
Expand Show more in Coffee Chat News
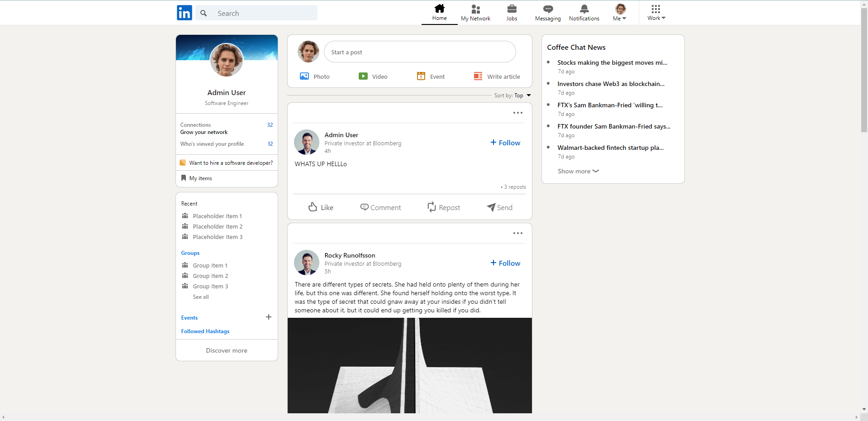(578, 171)
